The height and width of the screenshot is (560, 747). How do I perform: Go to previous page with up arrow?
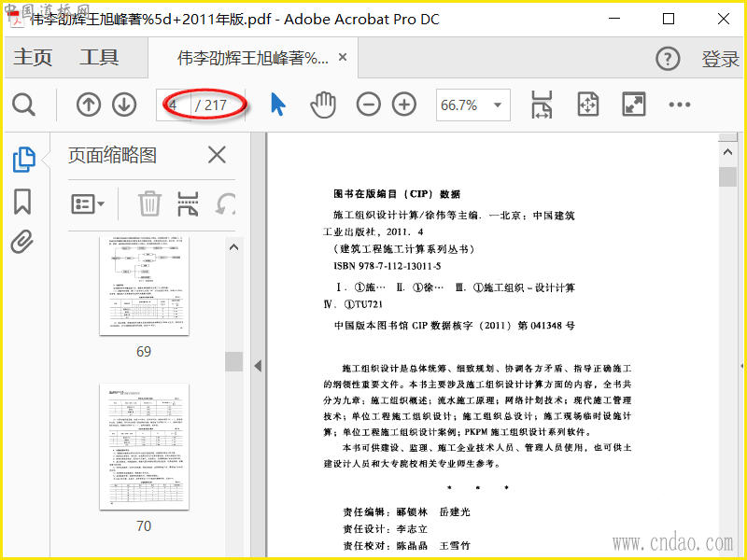89,105
